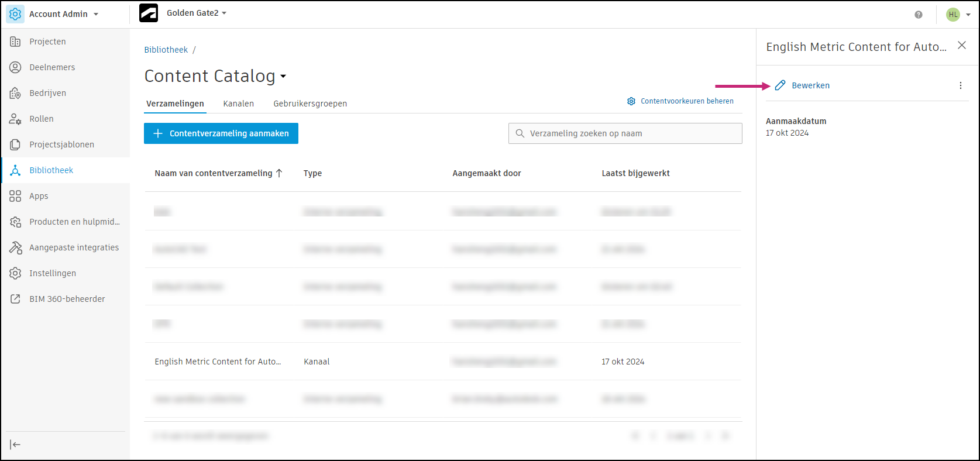Click the Laatst bijgewerkt column header
This screenshot has width=980, height=461.
pyautogui.click(x=635, y=173)
